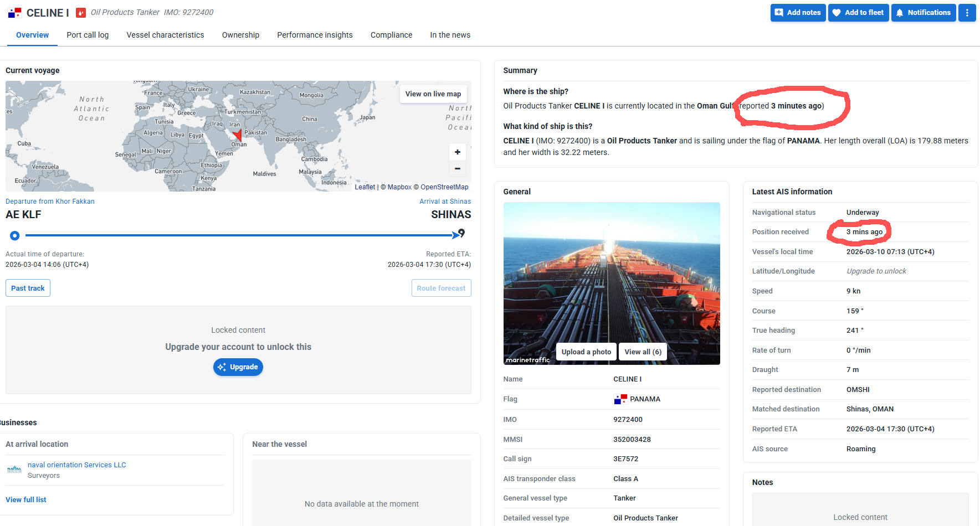This screenshot has height=526, width=980.
Task: Go to the Ownership tab
Action: [240, 35]
